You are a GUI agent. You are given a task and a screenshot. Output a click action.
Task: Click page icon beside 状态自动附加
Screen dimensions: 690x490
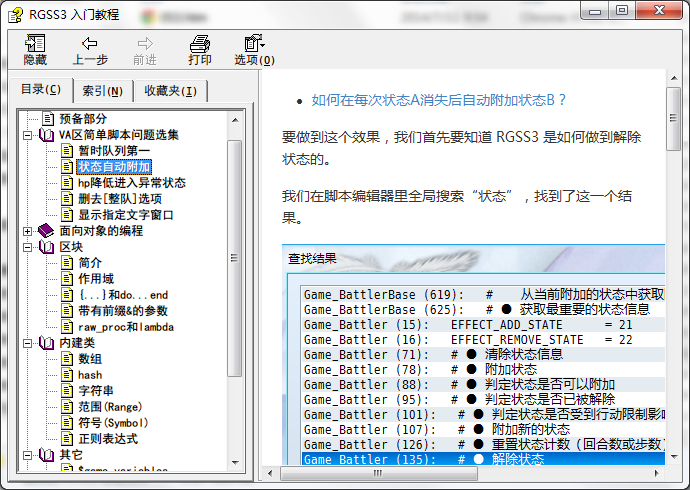click(67, 167)
